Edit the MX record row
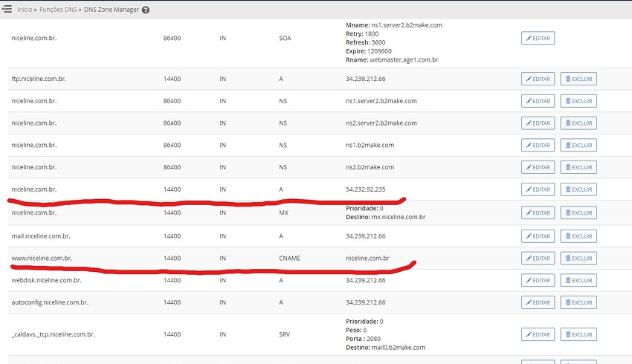Viewport: 632px width, 364px height. (538, 213)
